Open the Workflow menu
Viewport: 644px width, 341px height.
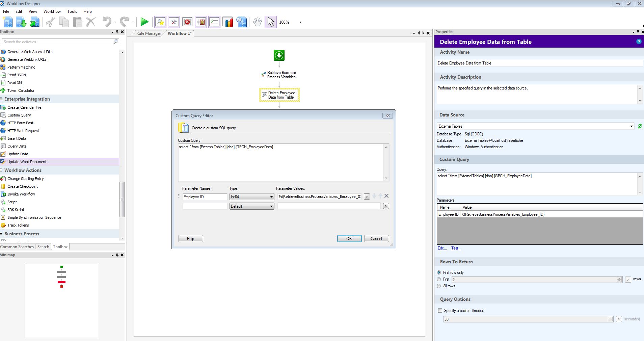coord(52,11)
